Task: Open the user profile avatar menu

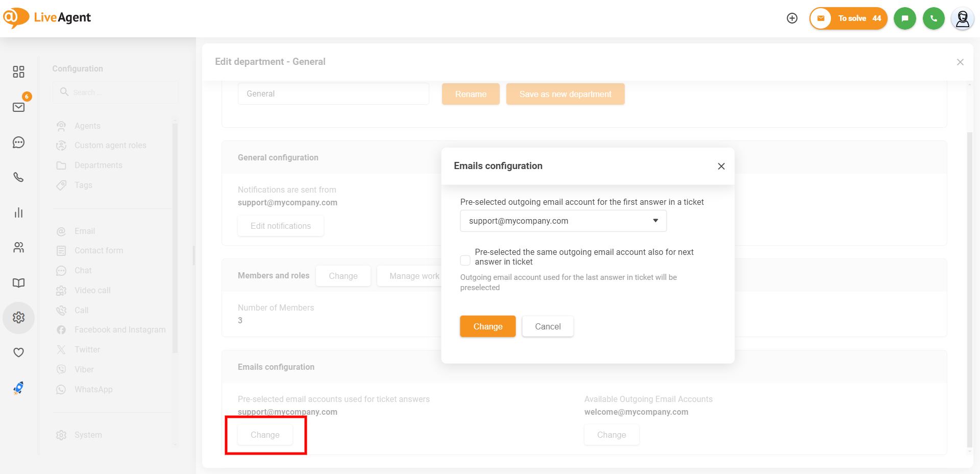Action: tap(962, 19)
